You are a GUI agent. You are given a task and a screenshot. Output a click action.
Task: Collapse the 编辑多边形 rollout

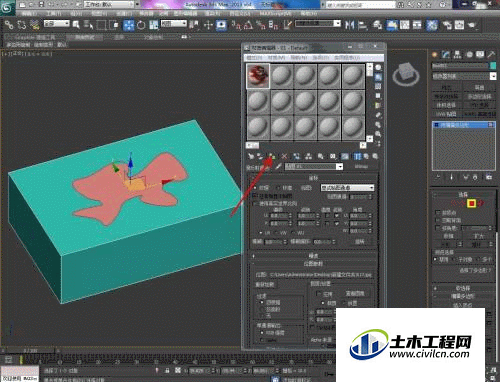463,296
